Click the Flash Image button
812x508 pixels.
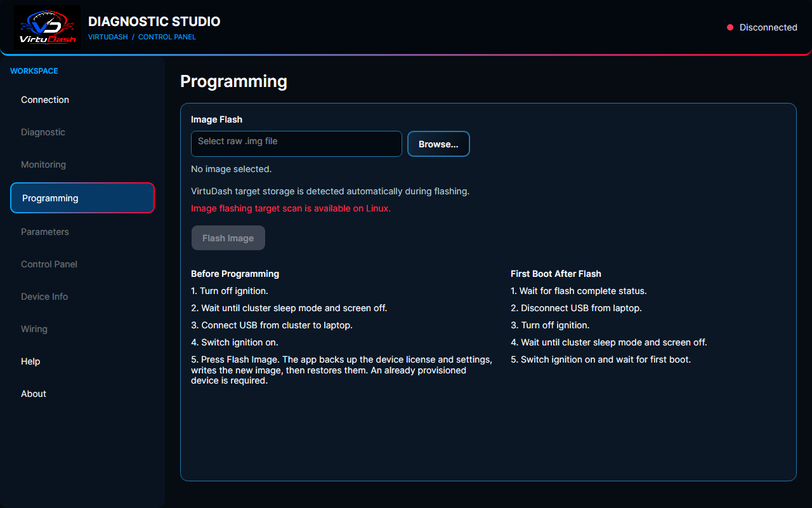(x=228, y=238)
